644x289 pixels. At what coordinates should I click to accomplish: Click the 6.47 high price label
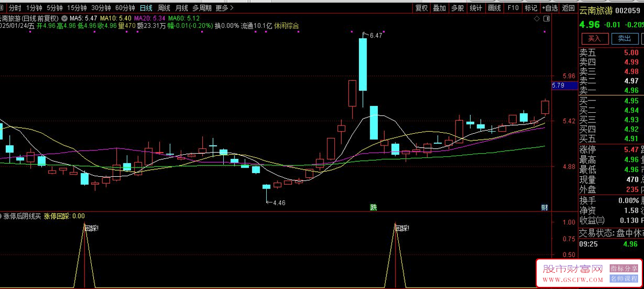point(376,35)
